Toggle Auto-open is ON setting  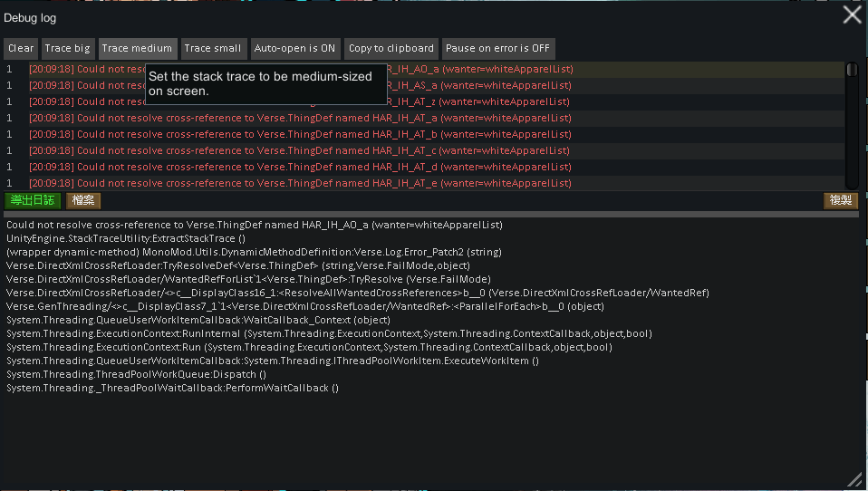[x=295, y=49]
